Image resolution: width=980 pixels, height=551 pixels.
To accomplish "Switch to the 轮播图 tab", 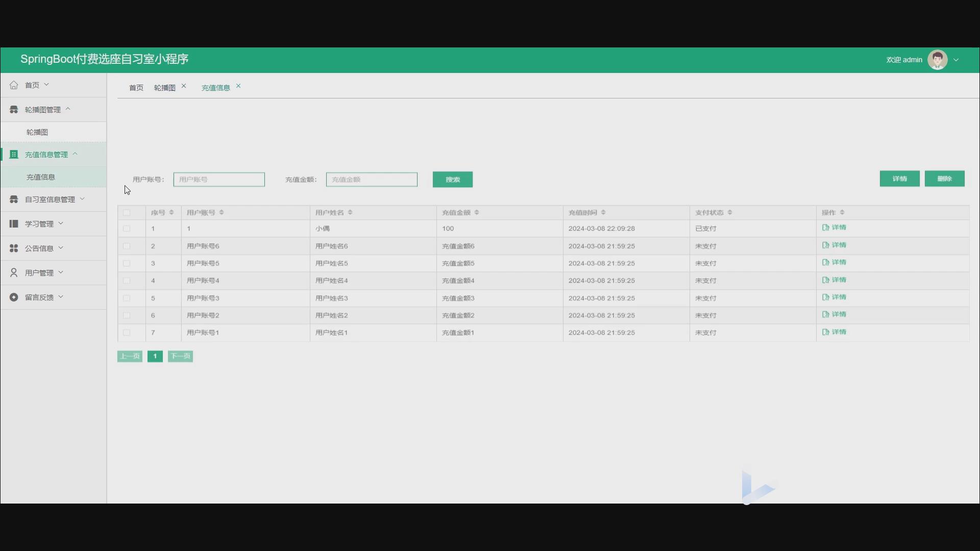I will pyautogui.click(x=164, y=88).
